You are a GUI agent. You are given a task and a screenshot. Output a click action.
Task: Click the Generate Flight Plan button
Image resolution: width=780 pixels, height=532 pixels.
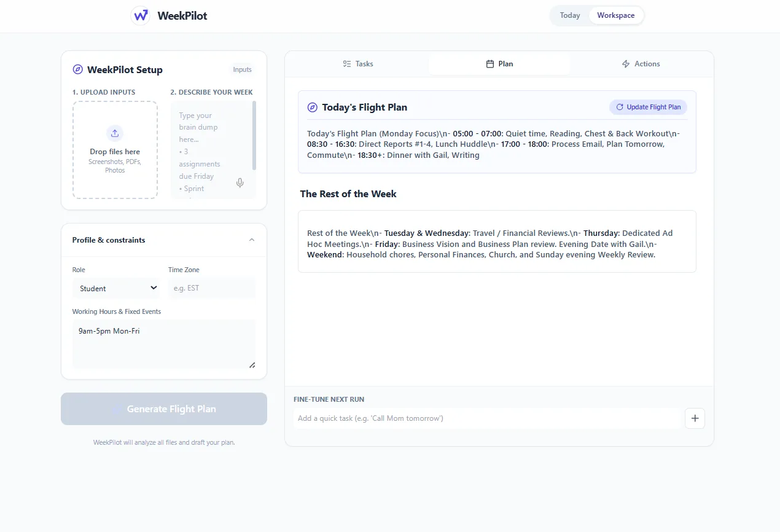click(x=164, y=409)
